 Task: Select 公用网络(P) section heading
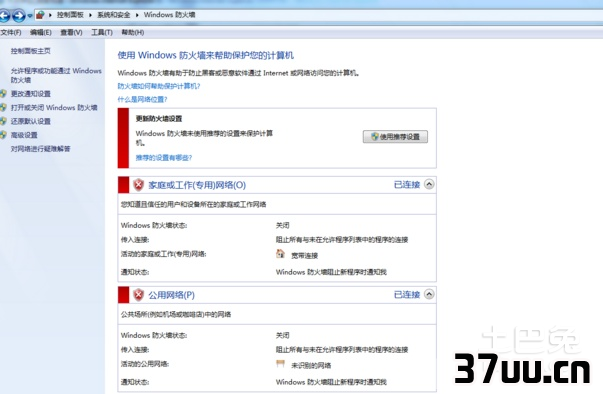(172, 295)
